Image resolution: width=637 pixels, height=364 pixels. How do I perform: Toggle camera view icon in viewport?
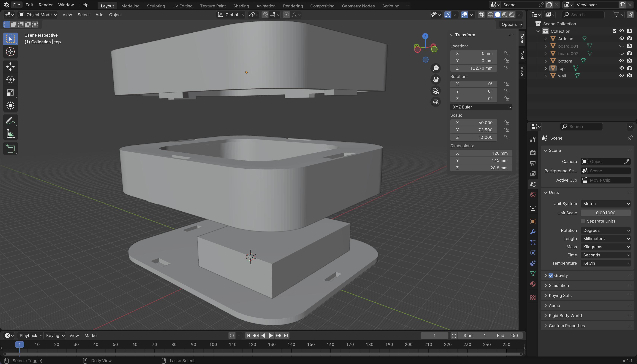(x=436, y=91)
